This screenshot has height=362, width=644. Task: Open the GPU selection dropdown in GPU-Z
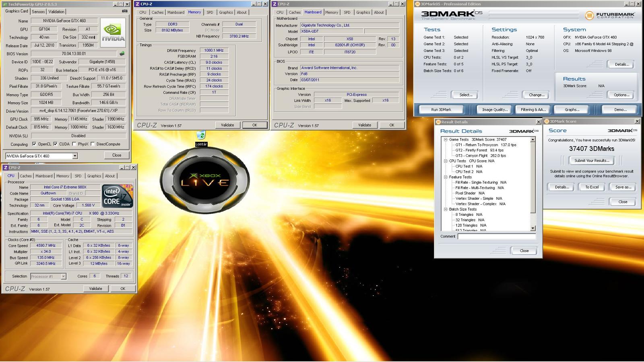[75, 156]
